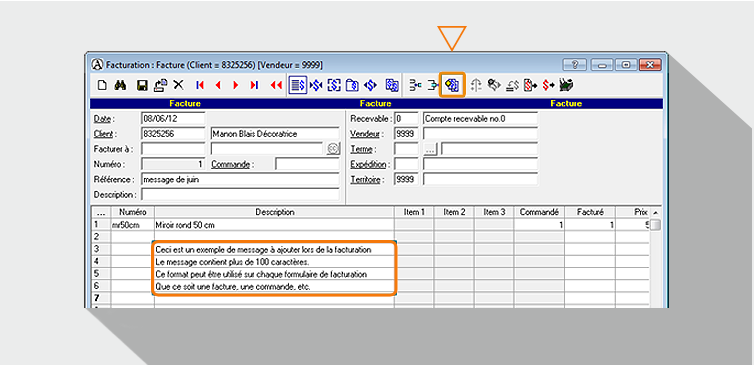Screen dimensions: 754x365
Task: Click the blue arrows dollar icon after lines view
Action: pos(315,86)
